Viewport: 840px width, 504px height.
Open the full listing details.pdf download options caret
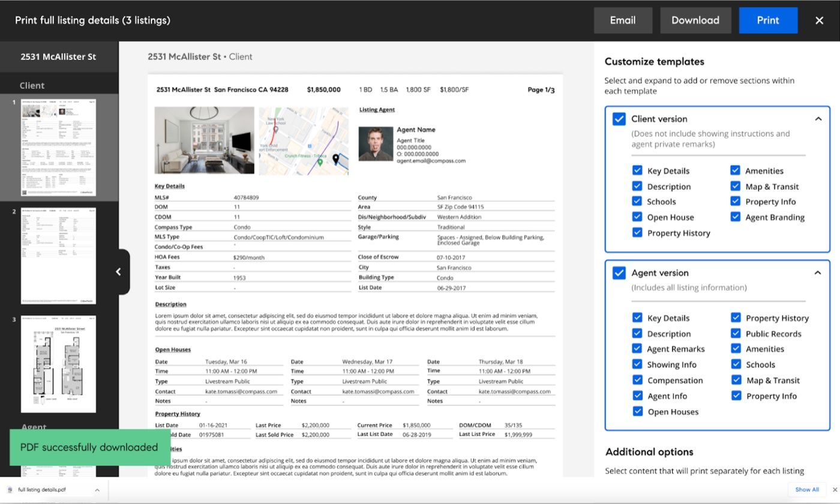(x=97, y=490)
